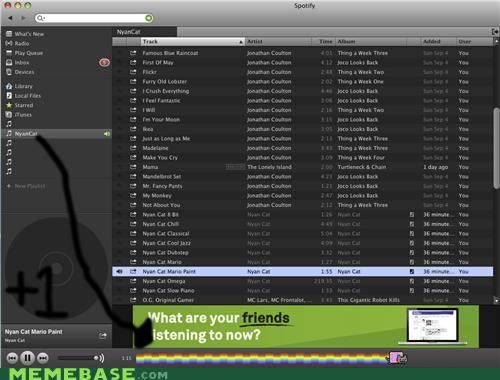This screenshot has height=380, width=500.
Task: Open What's New in sidebar
Action: (x=29, y=34)
